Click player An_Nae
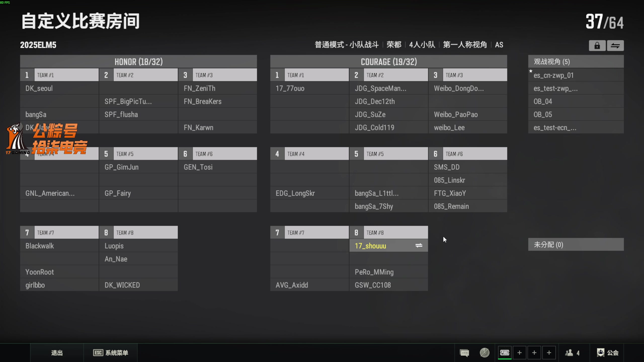The height and width of the screenshot is (362, 644). pyautogui.click(x=139, y=259)
